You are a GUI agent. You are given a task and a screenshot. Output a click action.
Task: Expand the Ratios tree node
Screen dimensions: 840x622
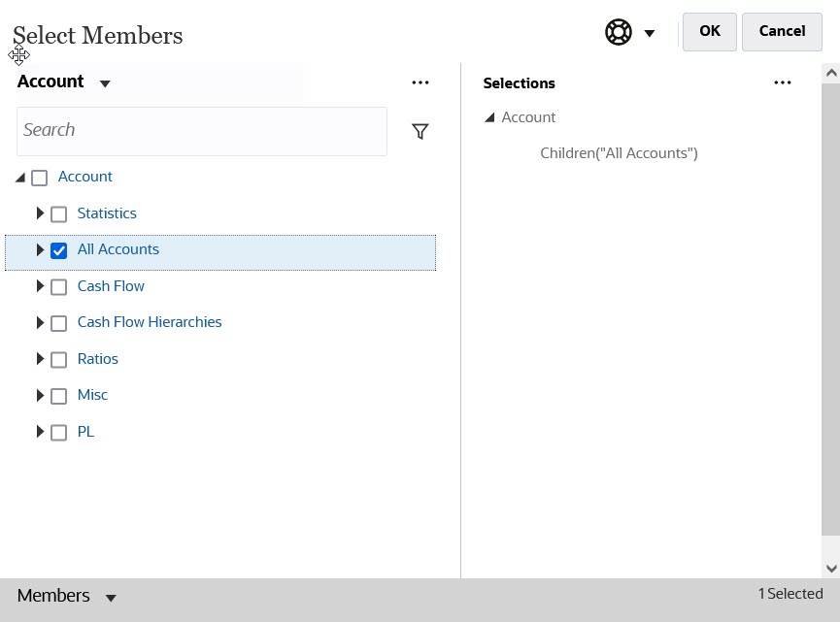coord(40,359)
